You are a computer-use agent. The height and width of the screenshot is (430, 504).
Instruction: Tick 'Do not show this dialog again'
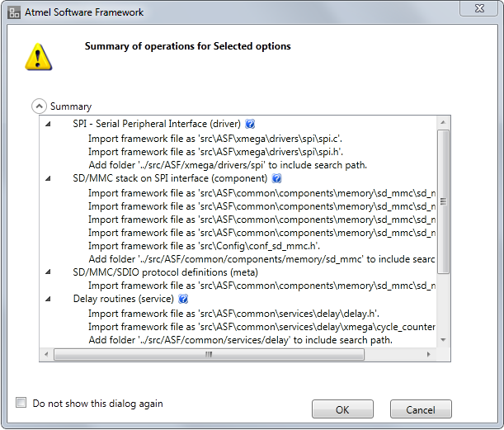click(21, 402)
